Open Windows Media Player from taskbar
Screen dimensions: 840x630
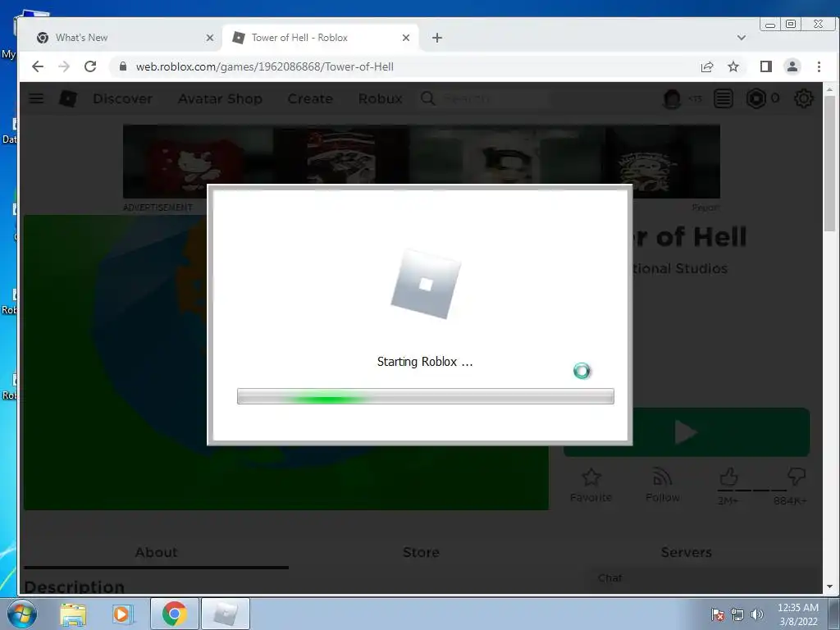tap(122, 614)
